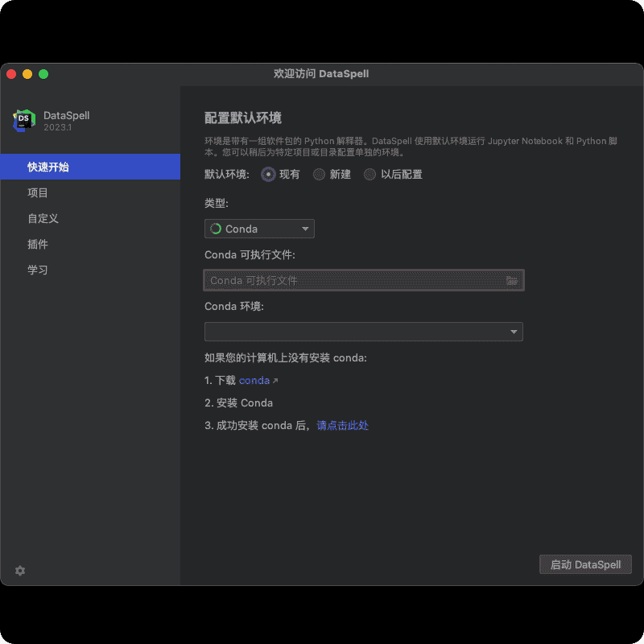Click the 类型: label
Viewport: 644px width, 644px height.
(x=217, y=203)
